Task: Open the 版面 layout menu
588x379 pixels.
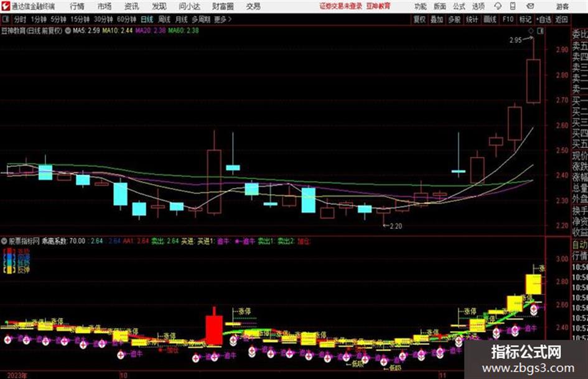Action: tap(440, 6)
